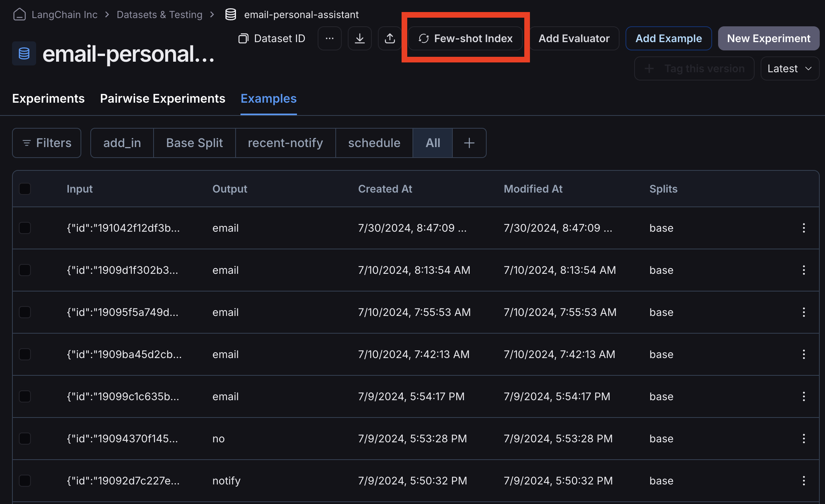Switch to the Experiments tab

(48, 99)
